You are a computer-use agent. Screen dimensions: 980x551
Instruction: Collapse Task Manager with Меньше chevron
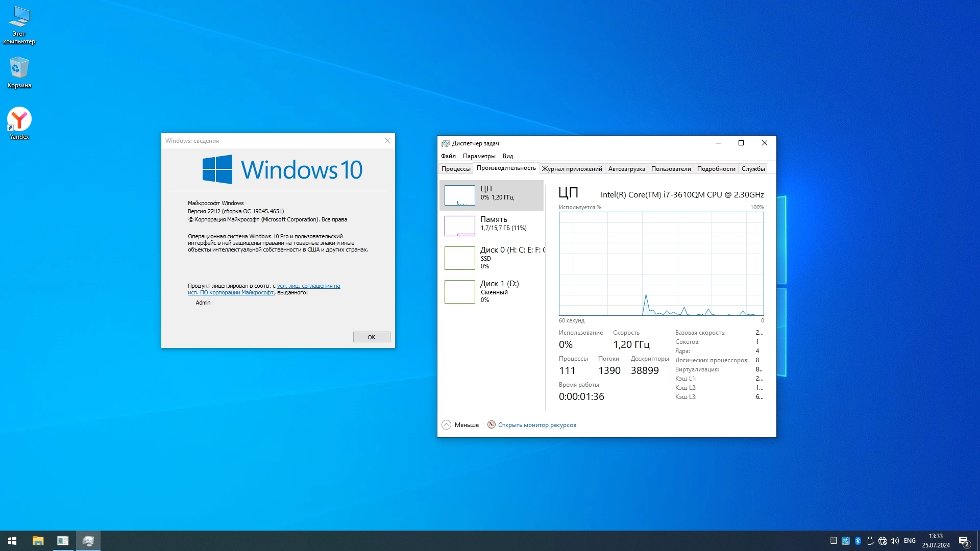click(x=447, y=425)
